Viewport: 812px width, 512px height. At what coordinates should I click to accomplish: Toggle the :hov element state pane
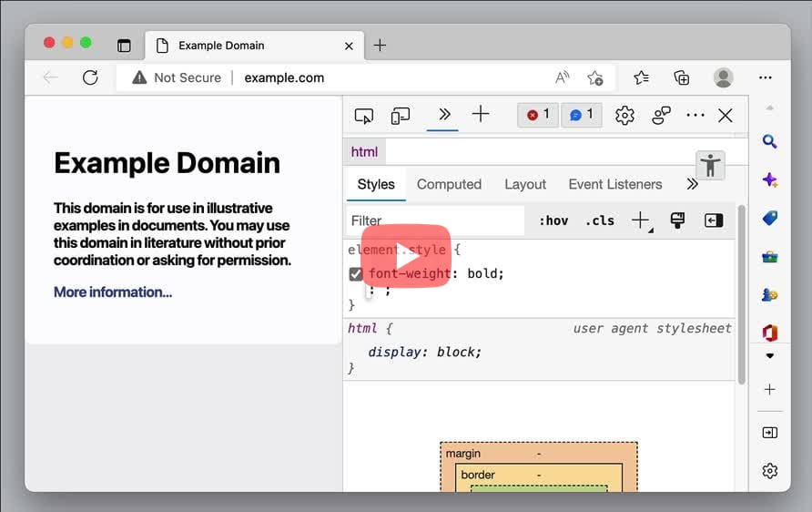(553, 220)
